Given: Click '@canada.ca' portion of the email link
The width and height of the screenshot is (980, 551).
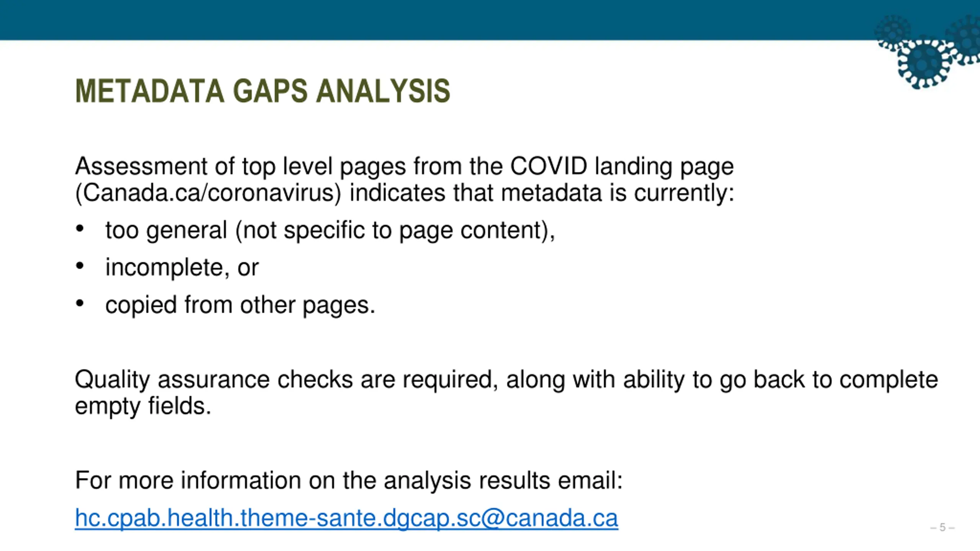Looking at the screenshot, I should (x=549, y=519).
